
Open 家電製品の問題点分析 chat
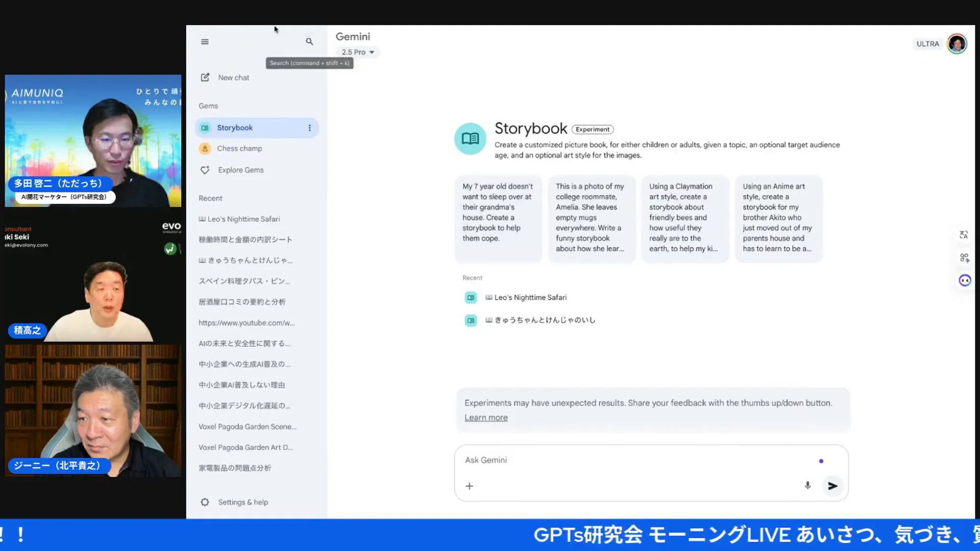point(235,468)
